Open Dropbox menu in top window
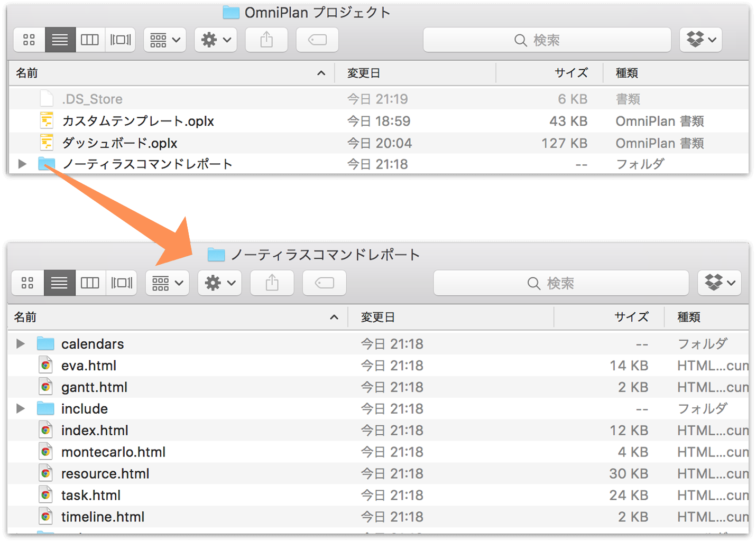Screen dimensions: 756x542 (x=701, y=40)
